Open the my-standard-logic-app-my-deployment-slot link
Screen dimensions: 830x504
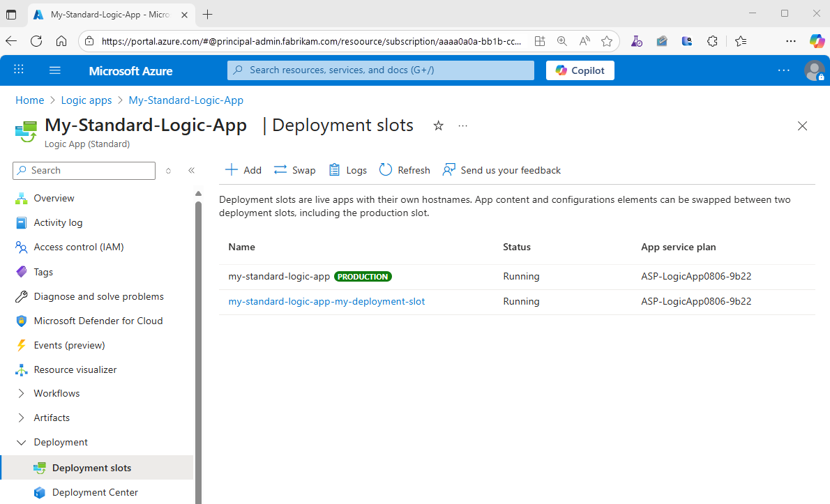tap(326, 301)
